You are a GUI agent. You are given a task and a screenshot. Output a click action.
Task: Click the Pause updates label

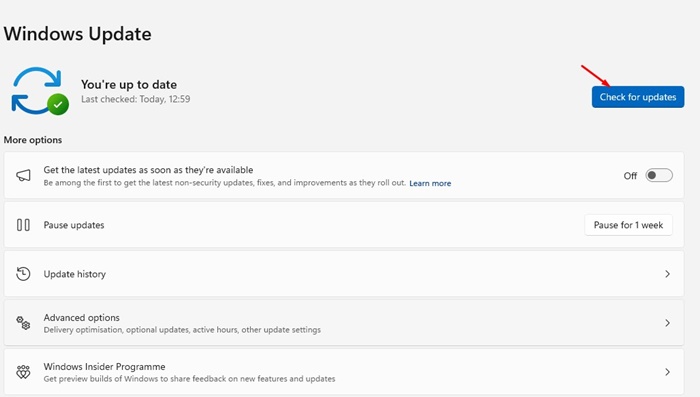coord(74,225)
